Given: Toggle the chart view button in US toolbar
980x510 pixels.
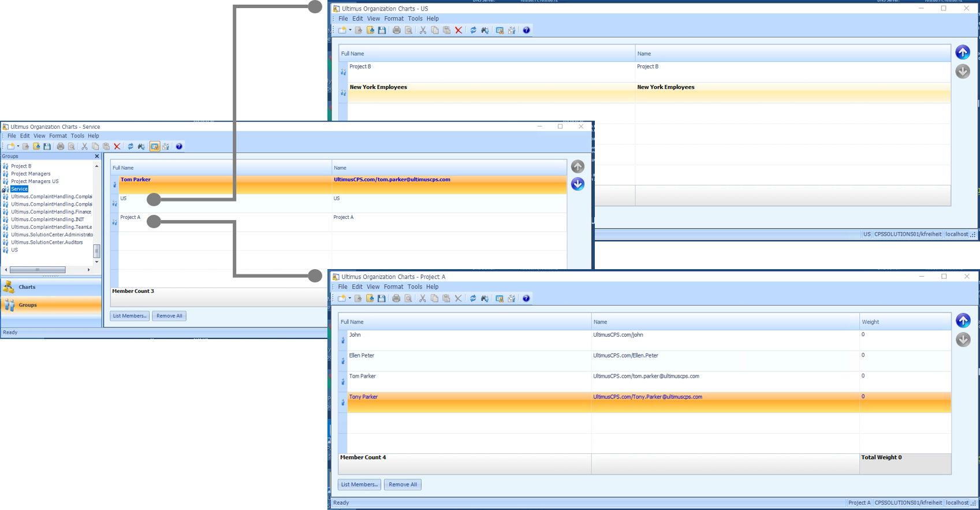Looking at the screenshot, I should [x=500, y=30].
